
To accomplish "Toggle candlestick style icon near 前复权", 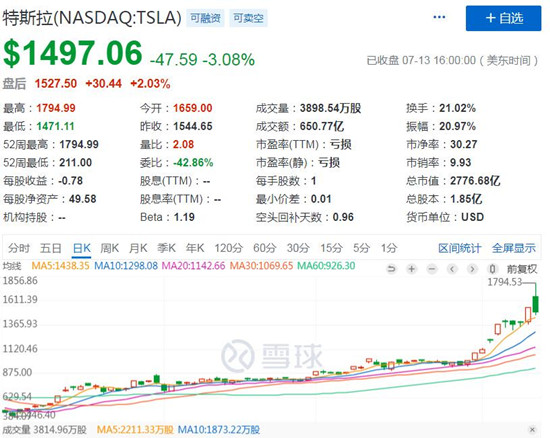I will pos(492,269).
